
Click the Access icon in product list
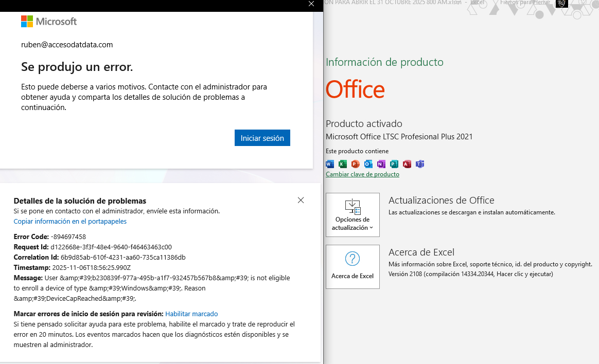(x=407, y=164)
